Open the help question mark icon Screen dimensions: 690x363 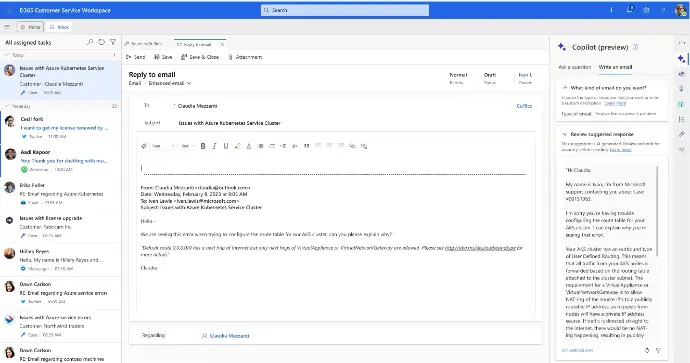[663, 10]
